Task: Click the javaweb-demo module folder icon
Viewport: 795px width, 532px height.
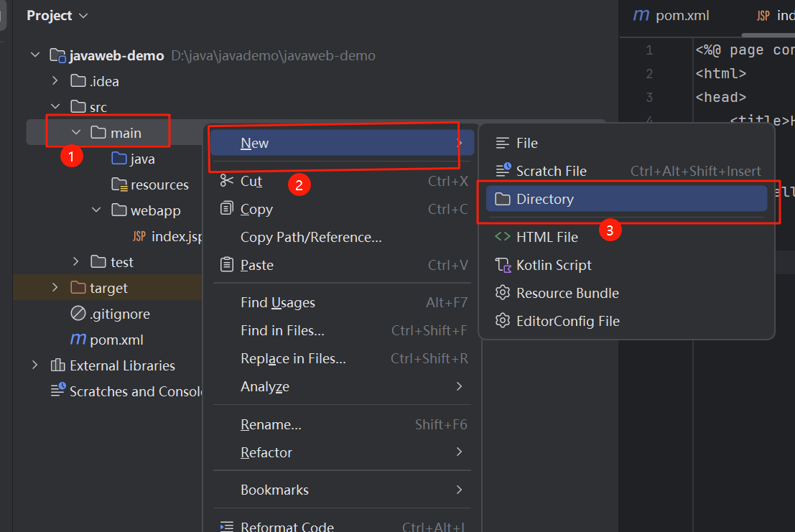Action: [57, 55]
